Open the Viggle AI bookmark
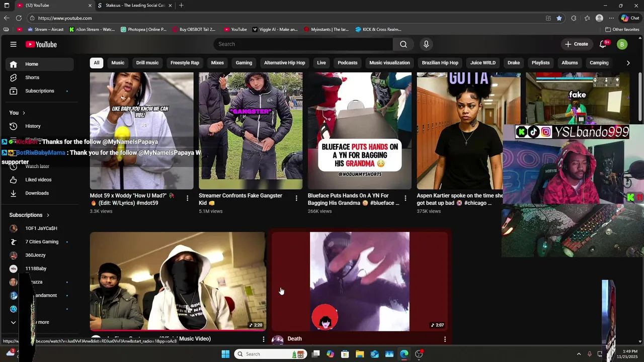 coord(275,29)
